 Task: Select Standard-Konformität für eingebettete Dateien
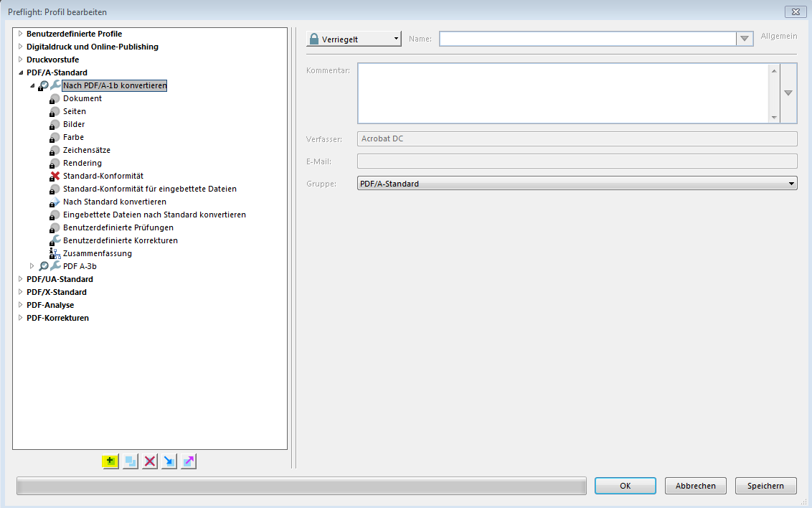click(x=150, y=189)
